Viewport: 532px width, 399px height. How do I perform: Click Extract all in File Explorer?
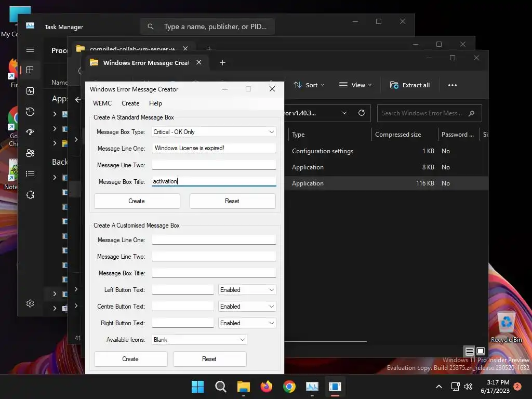[x=410, y=85]
